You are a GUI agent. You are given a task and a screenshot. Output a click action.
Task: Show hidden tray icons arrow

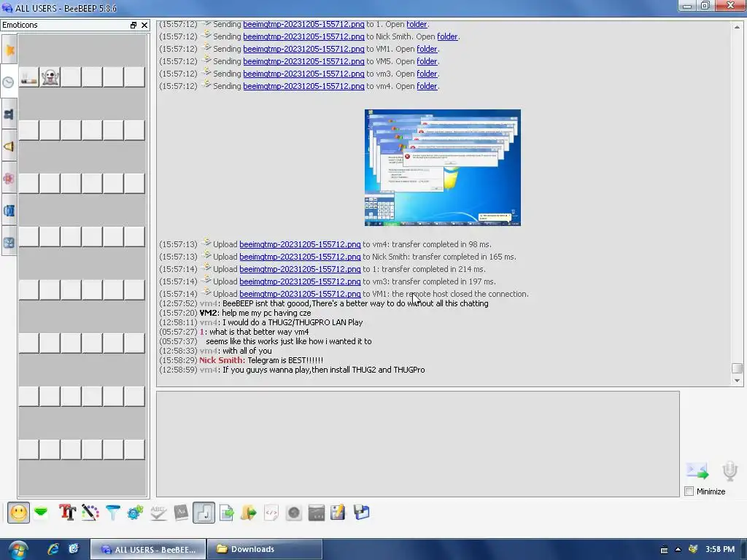point(678,550)
